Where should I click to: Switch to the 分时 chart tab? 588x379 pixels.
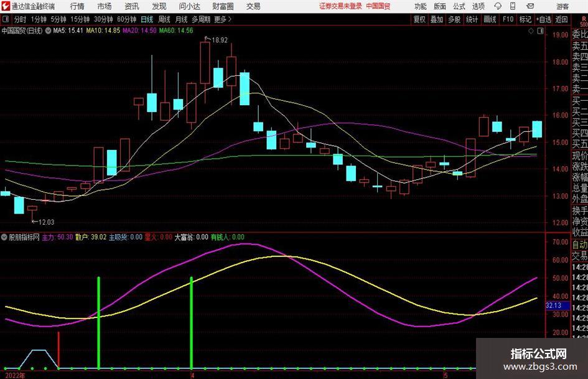pyautogui.click(x=21, y=19)
